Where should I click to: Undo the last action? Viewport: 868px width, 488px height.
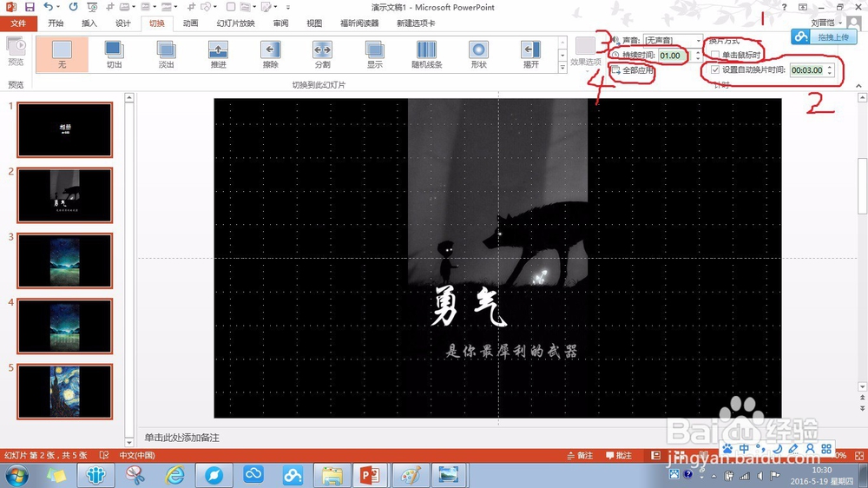point(48,7)
